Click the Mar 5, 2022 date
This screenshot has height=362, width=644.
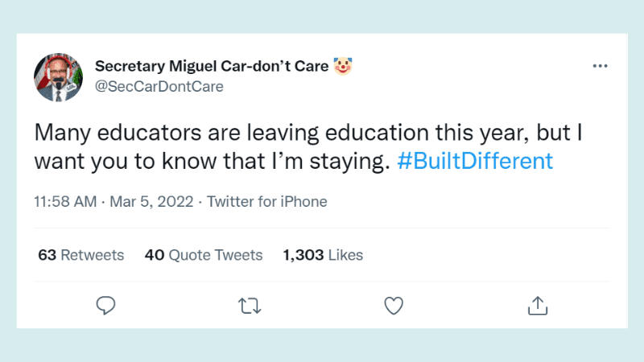(151, 201)
